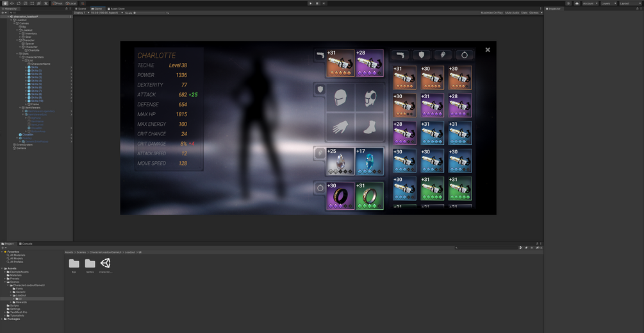Switch to the Game tab
Screen dimensions: 644x333
pos(97,8)
